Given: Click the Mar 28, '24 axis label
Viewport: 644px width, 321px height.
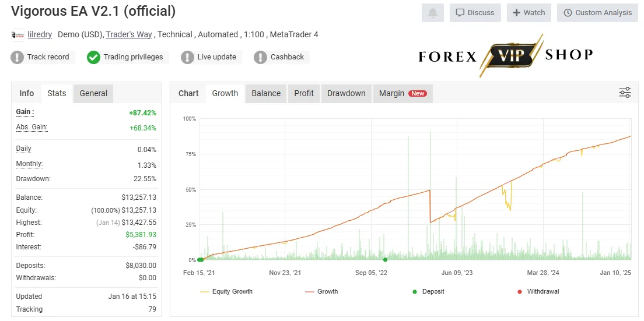Looking at the screenshot, I should click(x=544, y=273).
